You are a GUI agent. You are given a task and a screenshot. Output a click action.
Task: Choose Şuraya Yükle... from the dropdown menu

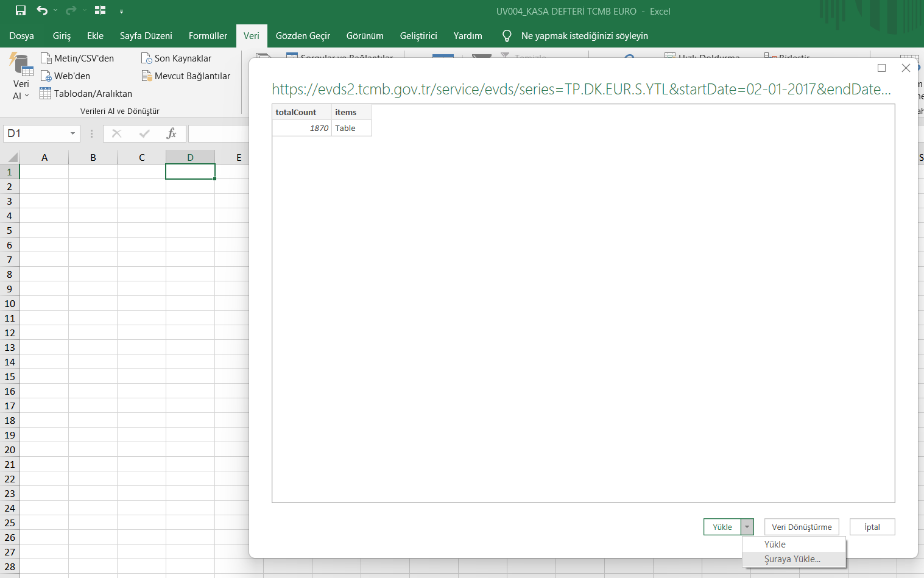pos(794,559)
